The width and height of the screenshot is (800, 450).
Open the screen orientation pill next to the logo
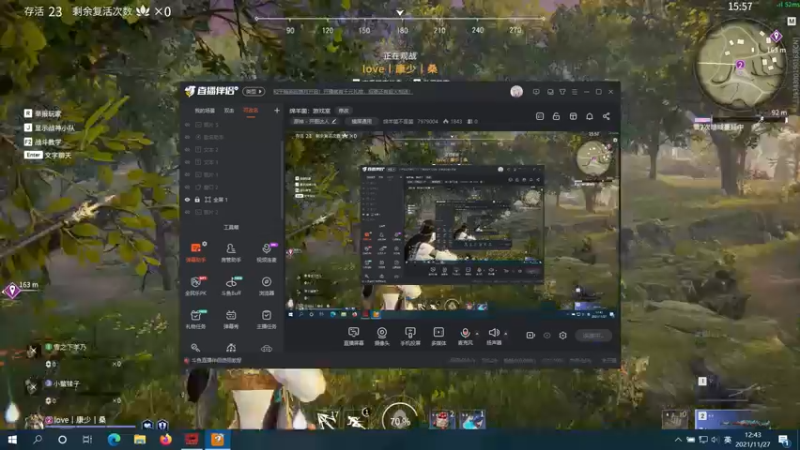coord(254,91)
